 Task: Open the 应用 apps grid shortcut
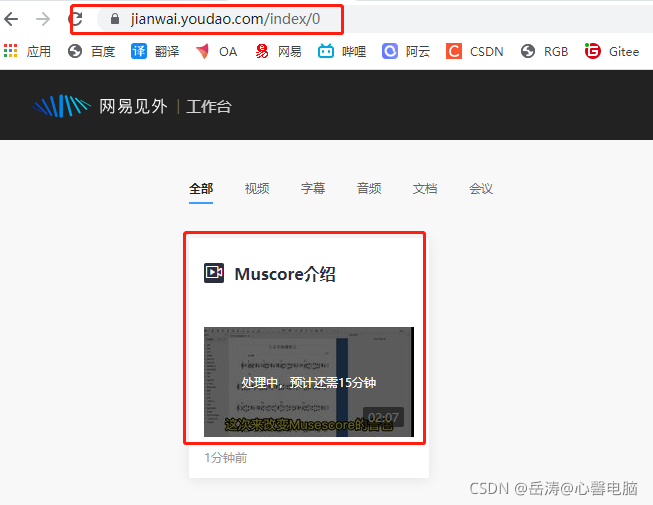click(27, 51)
